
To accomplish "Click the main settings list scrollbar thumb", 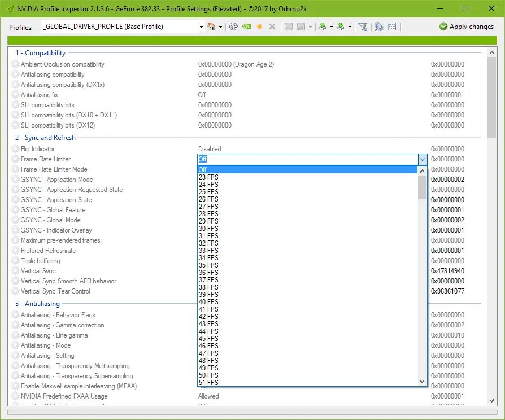I will [491, 98].
